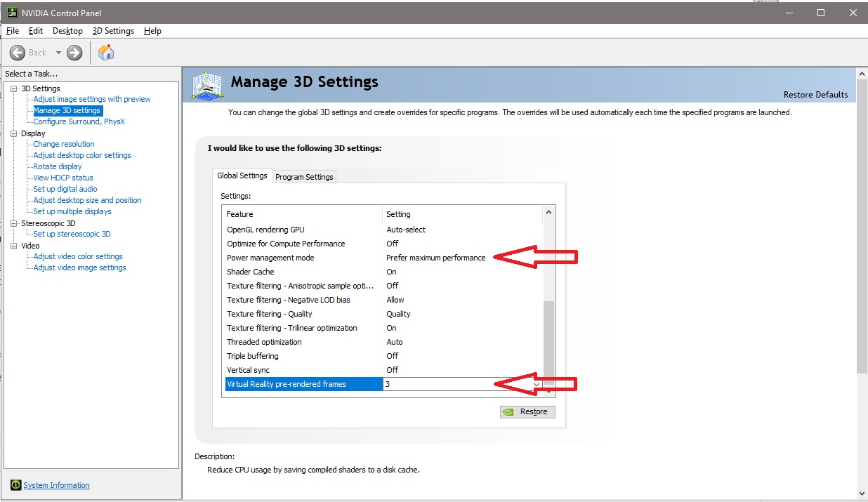Go to the Home icon
Screen dimensions: 868x502
tap(106, 52)
